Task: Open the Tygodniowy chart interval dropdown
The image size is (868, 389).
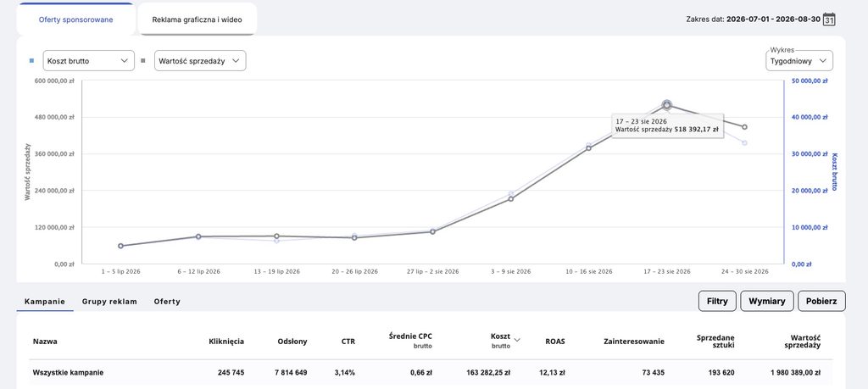Action: click(798, 61)
